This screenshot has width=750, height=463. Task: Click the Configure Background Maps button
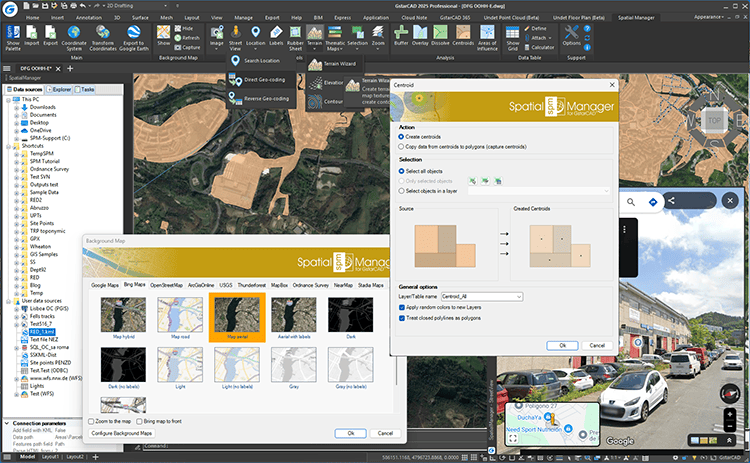120,432
